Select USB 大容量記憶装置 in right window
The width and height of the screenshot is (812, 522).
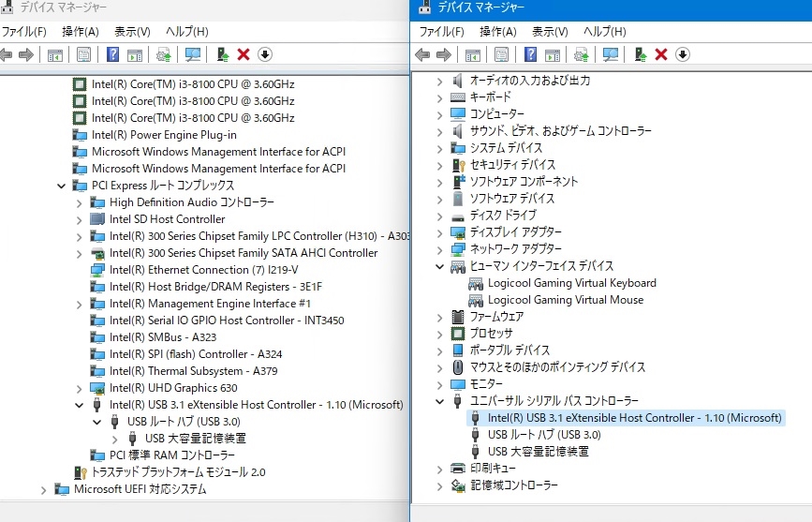[538, 452]
